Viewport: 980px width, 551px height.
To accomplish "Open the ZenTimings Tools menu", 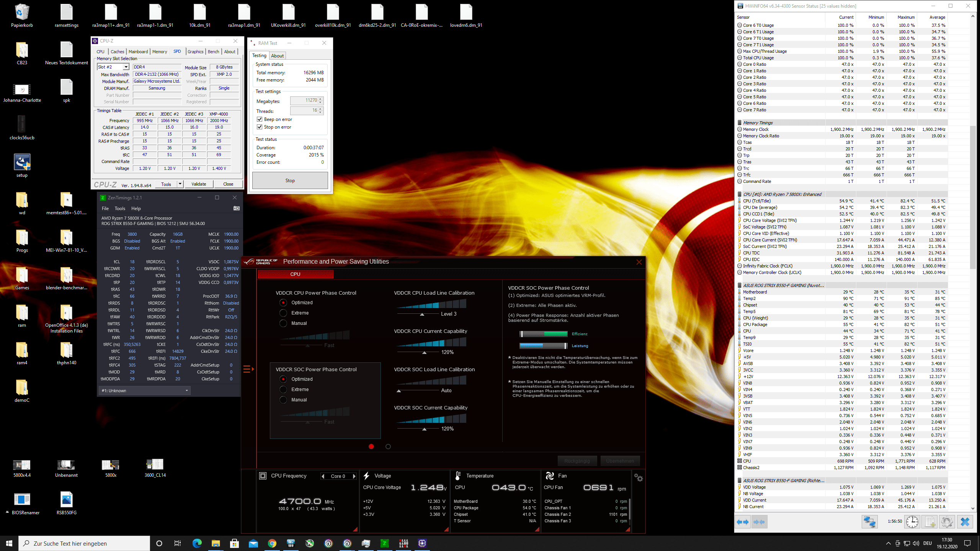I will pos(120,209).
